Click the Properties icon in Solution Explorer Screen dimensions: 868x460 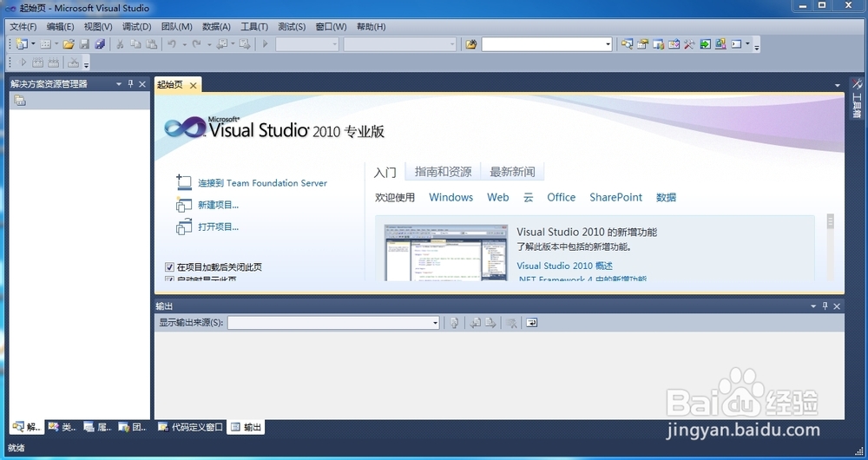pos(20,100)
